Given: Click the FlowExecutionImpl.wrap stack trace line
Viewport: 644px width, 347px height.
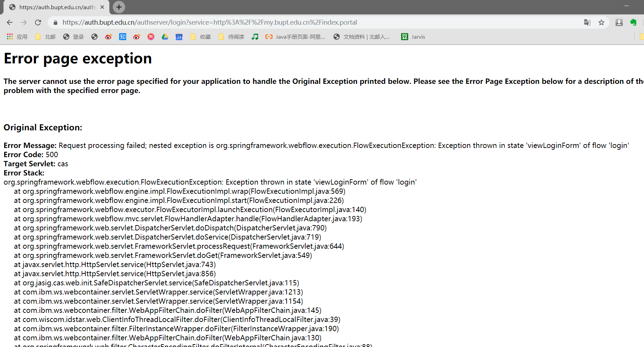Looking at the screenshot, I should 180,191.
